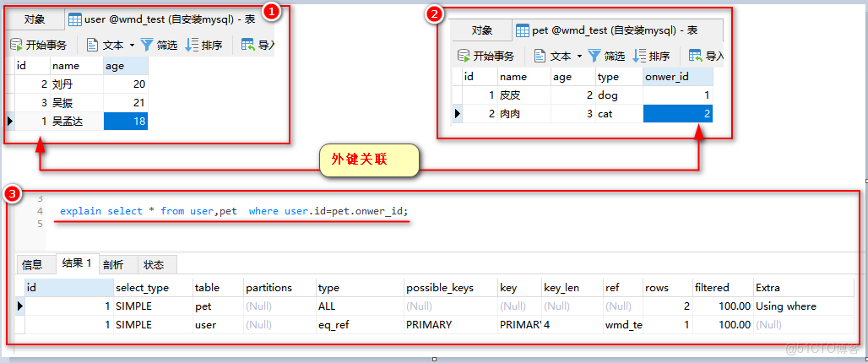Screen dimensions: 868x363
Task: Click the 导入 icon in pet table window
Action: 695,56
